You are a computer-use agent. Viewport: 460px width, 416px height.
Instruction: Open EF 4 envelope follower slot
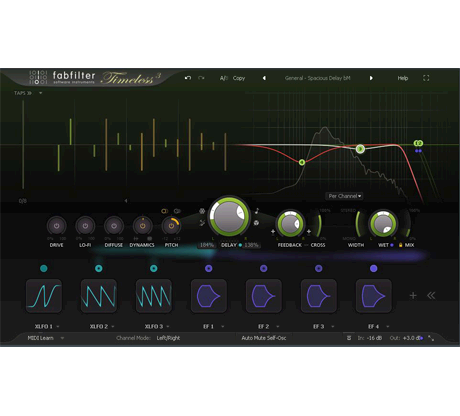[x=373, y=296]
